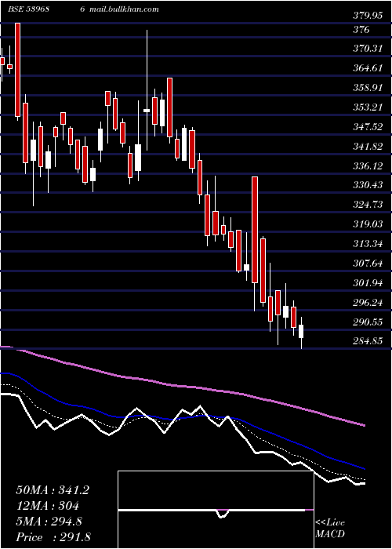Click the Price : 291.8 readout

pyautogui.click(x=53, y=537)
